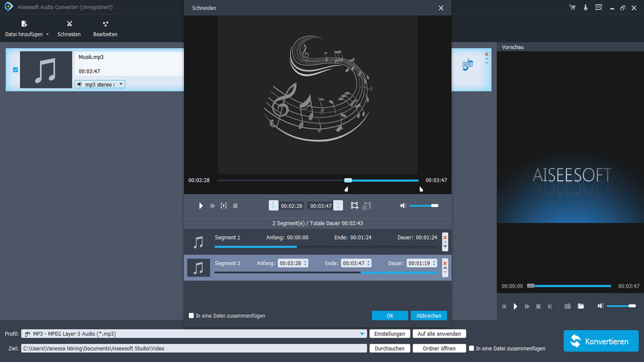644x362 pixels.
Task: Open the shopping cart purchase icon
Action: point(572,8)
